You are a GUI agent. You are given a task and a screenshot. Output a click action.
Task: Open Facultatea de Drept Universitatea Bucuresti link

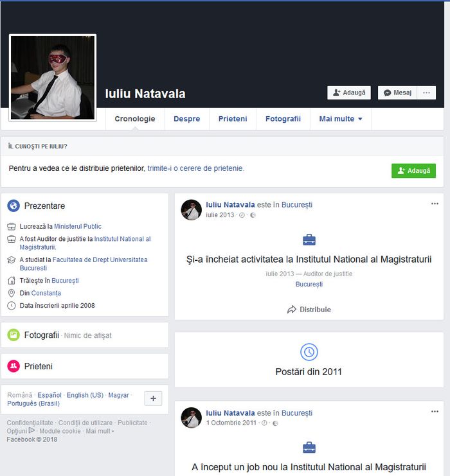84,264
